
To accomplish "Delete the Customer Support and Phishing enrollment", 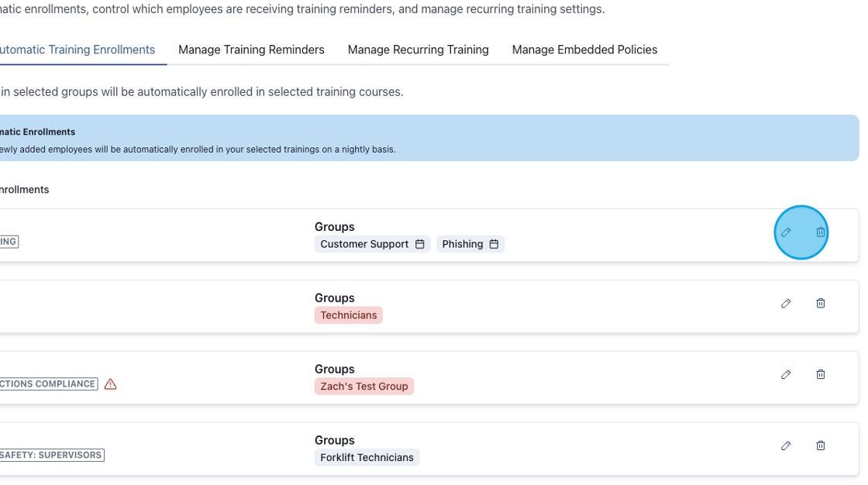I will coord(821,232).
